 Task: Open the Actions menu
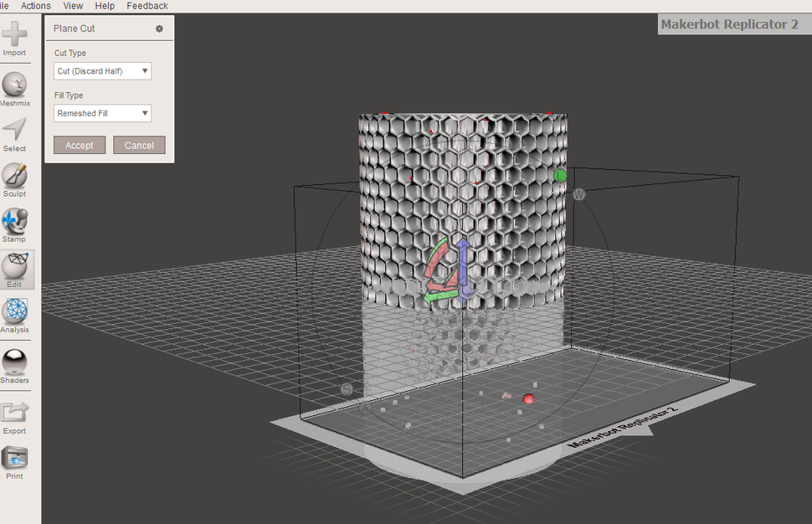[35, 6]
